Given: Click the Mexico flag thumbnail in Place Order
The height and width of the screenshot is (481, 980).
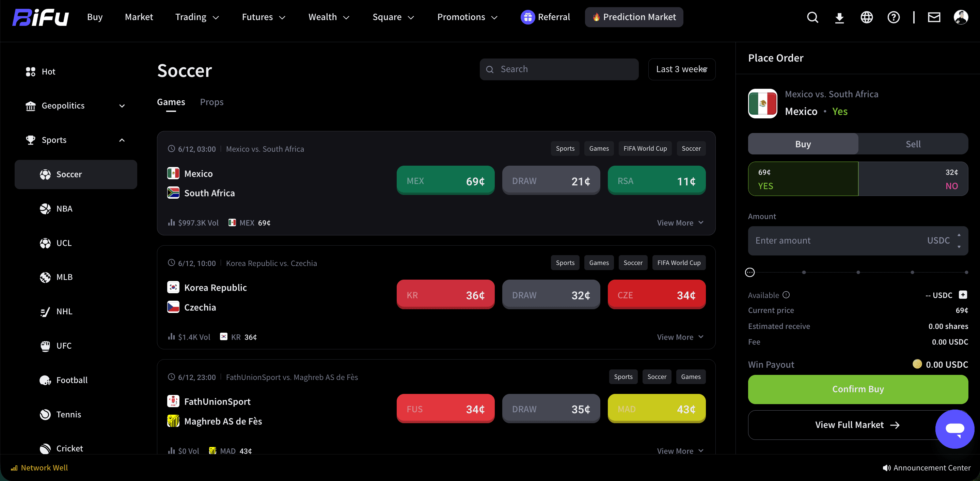Looking at the screenshot, I should [x=762, y=103].
